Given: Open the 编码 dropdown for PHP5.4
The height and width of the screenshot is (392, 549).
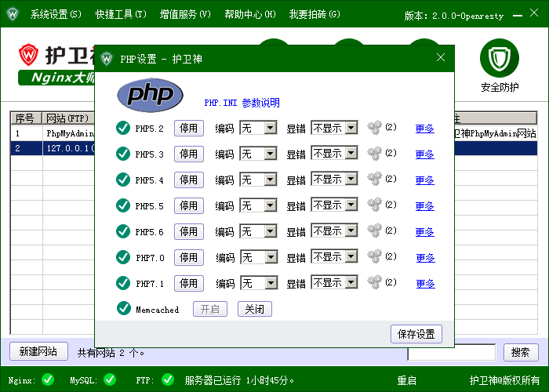Looking at the screenshot, I should coord(258,180).
